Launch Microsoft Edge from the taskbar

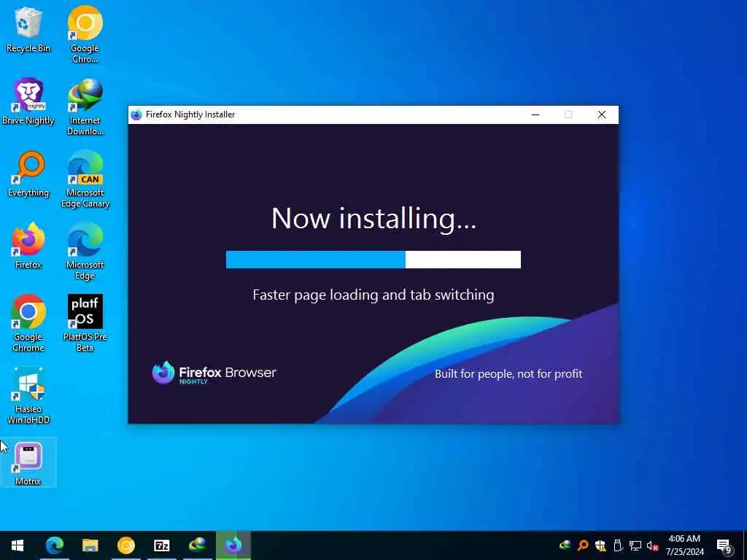coord(54,545)
